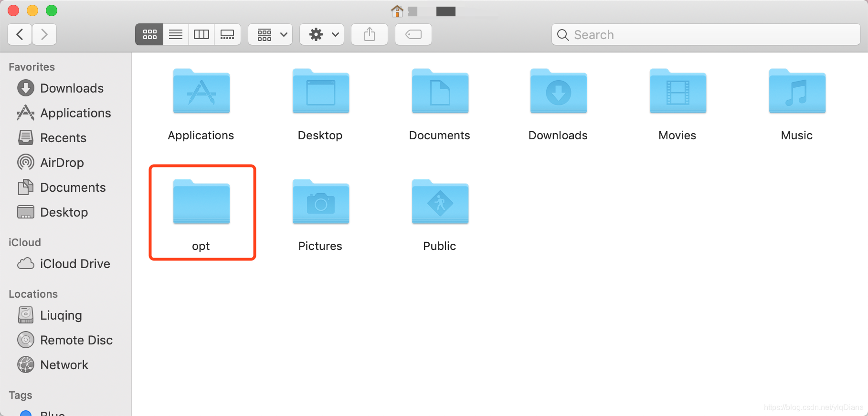
Task: Open the gear action menu
Action: (x=322, y=34)
